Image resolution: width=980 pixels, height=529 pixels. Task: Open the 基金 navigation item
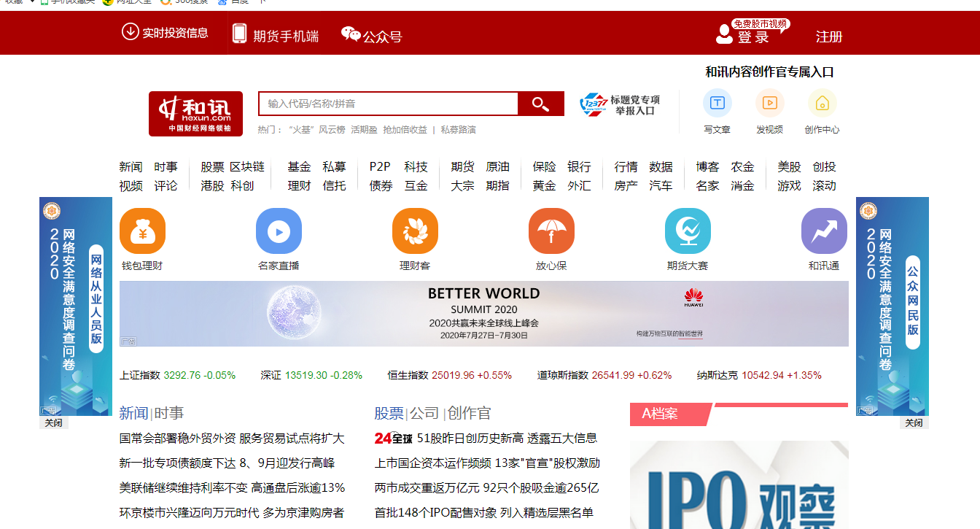300,167
